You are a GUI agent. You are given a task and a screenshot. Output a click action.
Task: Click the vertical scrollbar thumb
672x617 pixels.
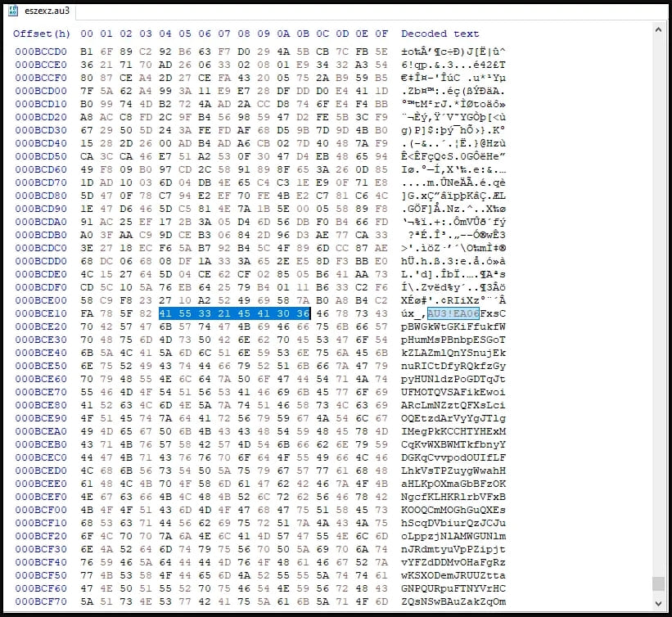click(658, 583)
